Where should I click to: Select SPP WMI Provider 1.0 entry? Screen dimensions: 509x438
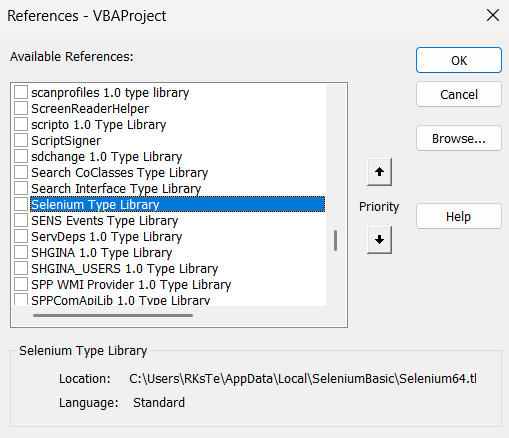point(131,285)
